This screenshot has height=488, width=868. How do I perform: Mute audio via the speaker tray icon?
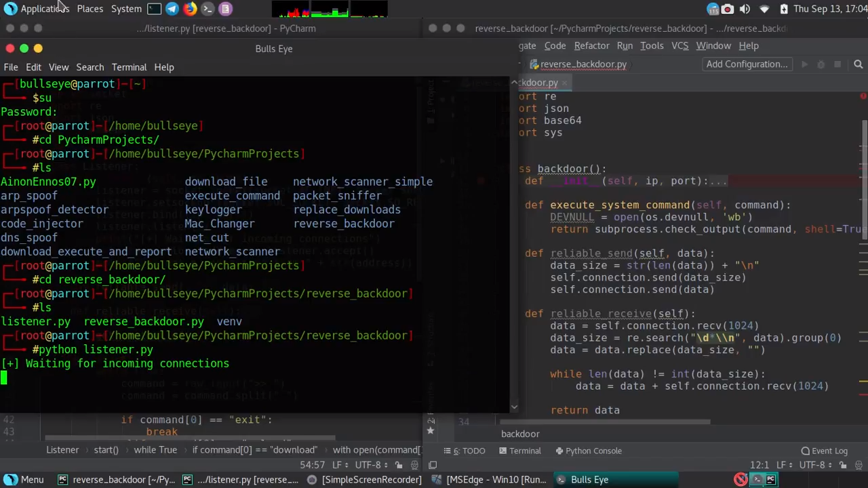point(744,8)
